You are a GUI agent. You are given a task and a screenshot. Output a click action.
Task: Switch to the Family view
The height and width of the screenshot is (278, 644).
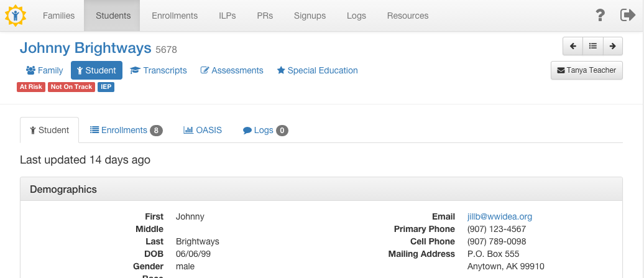tap(44, 70)
